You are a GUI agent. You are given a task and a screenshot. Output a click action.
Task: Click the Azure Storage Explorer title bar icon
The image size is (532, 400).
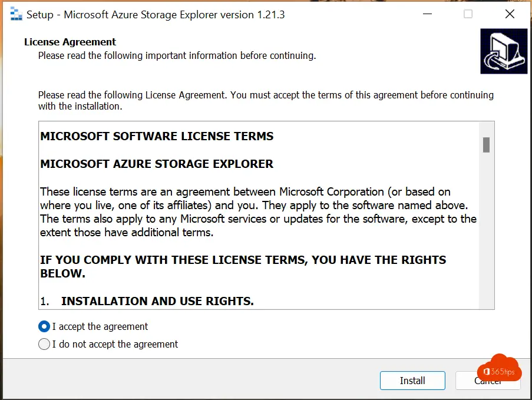pos(16,14)
